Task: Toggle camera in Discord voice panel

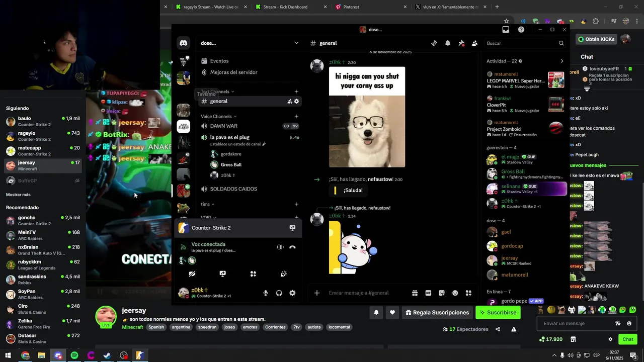Action: coord(192,274)
